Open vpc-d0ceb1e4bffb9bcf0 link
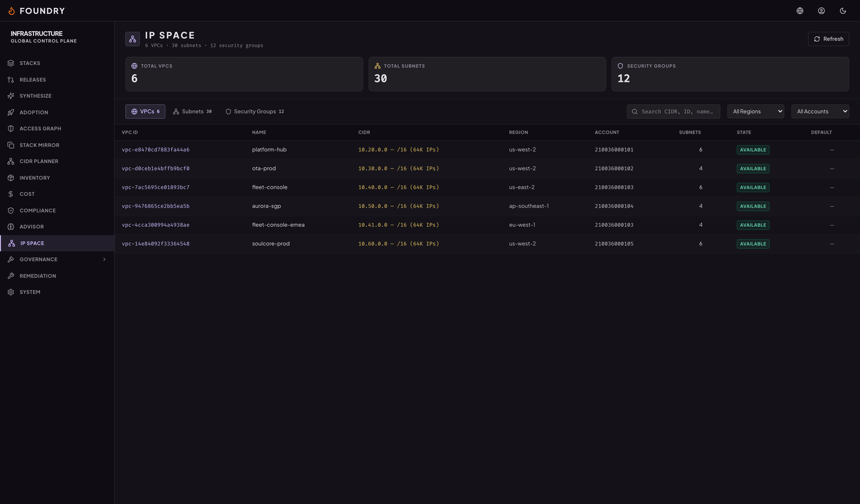This screenshot has width=860, height=504. point(155,168)
